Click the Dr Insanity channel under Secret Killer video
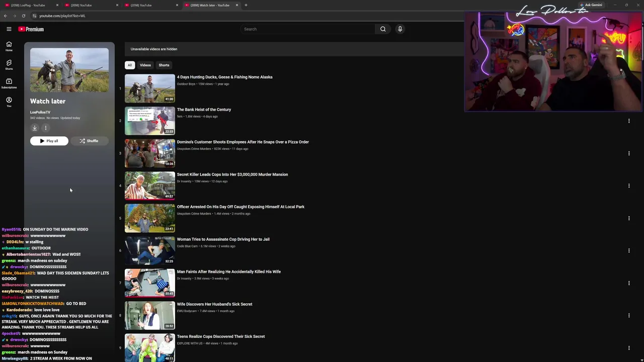The height and width of the screenshot is (362, 644). tap(184, 181)
